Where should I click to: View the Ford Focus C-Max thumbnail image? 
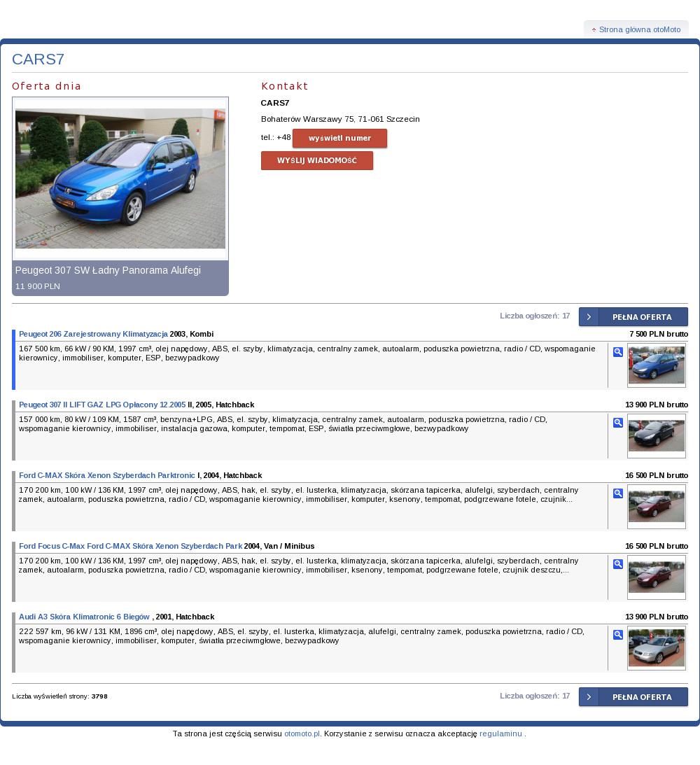click(656, 577)
